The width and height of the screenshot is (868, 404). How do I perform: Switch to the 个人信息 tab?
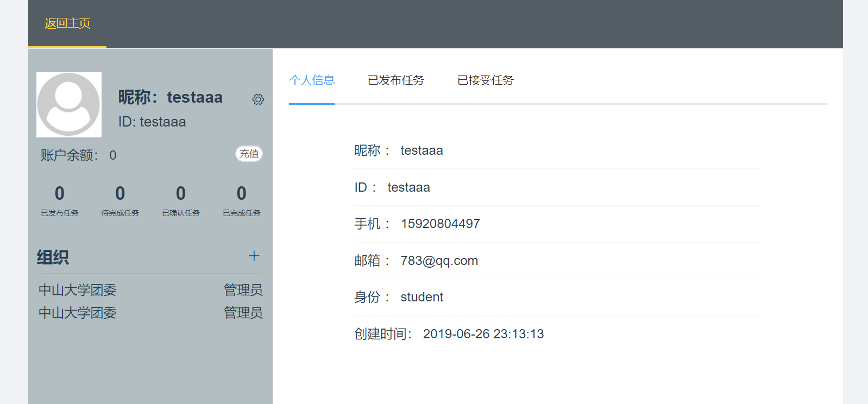coord(312,80)
